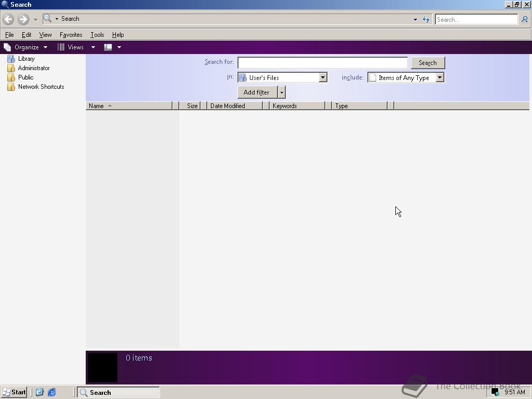Select the Public folder
Image resolution: width=532 pixels, height=399 pixels.
pos(25,77)
